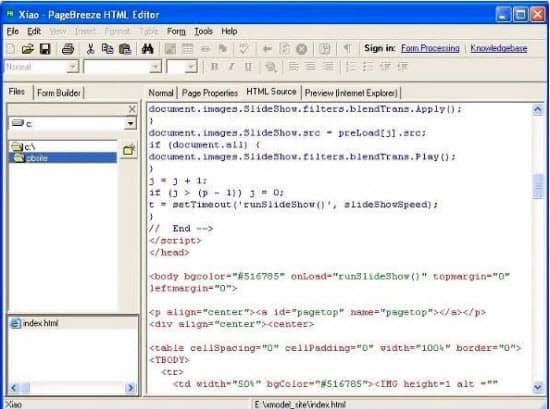The width and height of the screenshot is (550, 409).
Task: Open the greyed Insert menu
Action: [85, 32]
